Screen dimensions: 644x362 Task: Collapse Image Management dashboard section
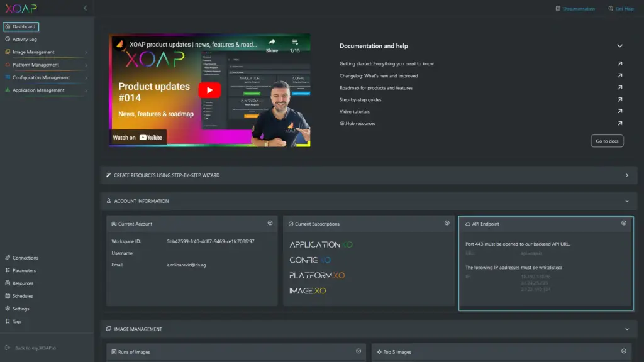tap(627, 329)
